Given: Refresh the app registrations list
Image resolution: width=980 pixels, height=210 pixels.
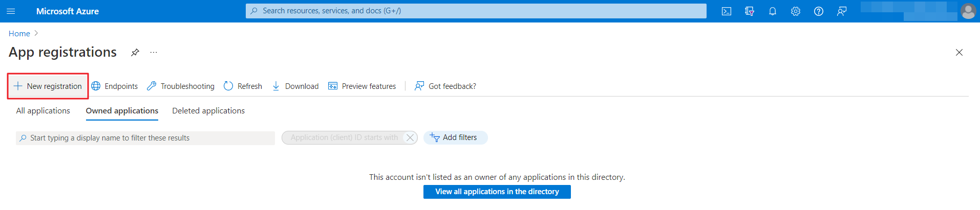Looking at the screenshot, I should click(x=243, y=86).
